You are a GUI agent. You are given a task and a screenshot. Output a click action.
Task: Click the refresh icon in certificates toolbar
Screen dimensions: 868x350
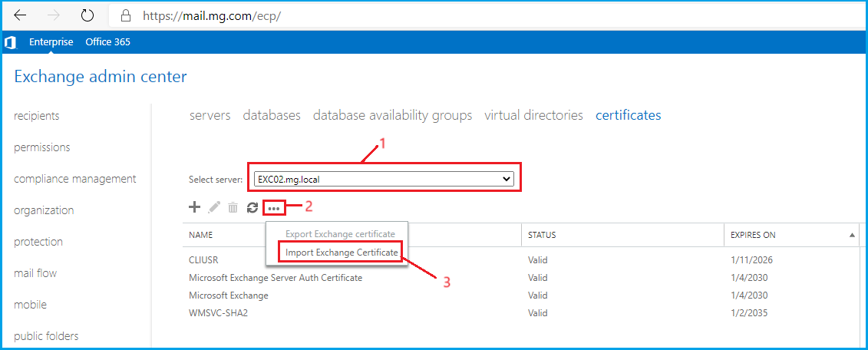point(252,207)
